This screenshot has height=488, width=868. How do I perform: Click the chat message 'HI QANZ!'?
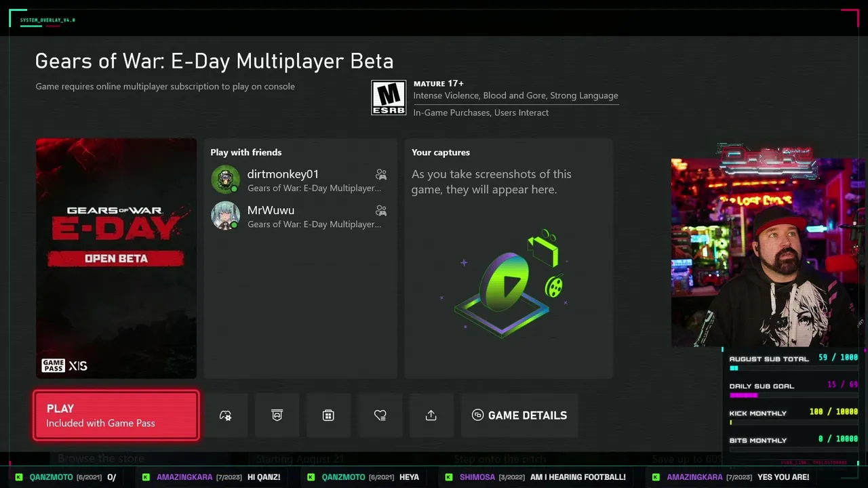tap(264, 477)
